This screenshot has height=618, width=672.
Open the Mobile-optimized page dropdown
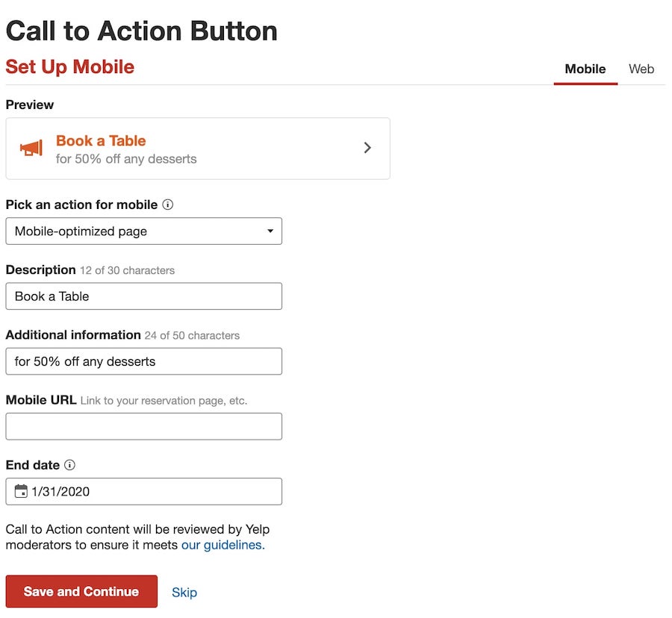point(143,231)
